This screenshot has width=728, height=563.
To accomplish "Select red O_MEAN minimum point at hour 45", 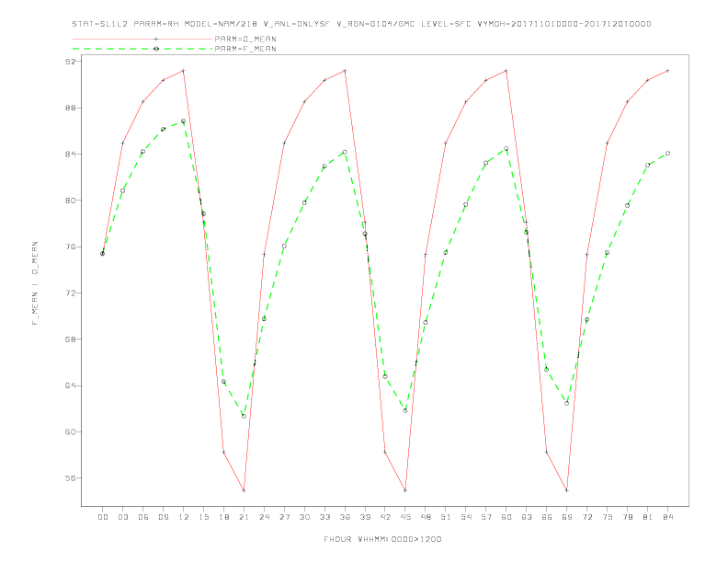I will coord(405,490).
